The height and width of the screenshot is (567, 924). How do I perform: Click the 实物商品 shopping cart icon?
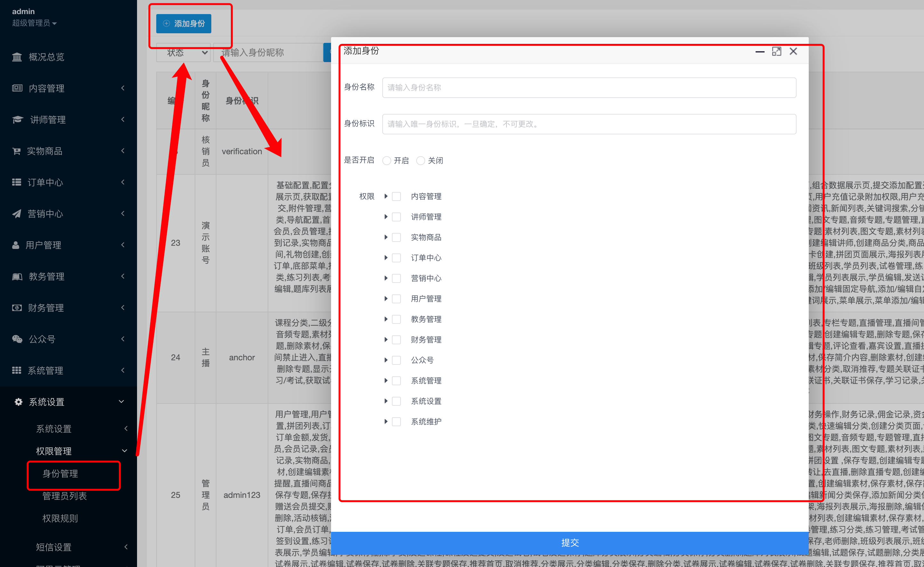(17, 151)
